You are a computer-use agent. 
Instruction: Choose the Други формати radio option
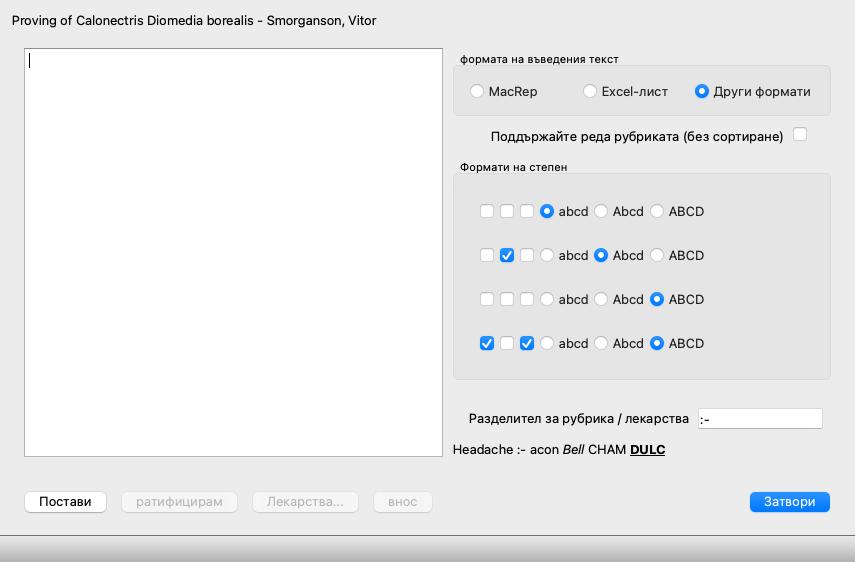click(702, 91)
